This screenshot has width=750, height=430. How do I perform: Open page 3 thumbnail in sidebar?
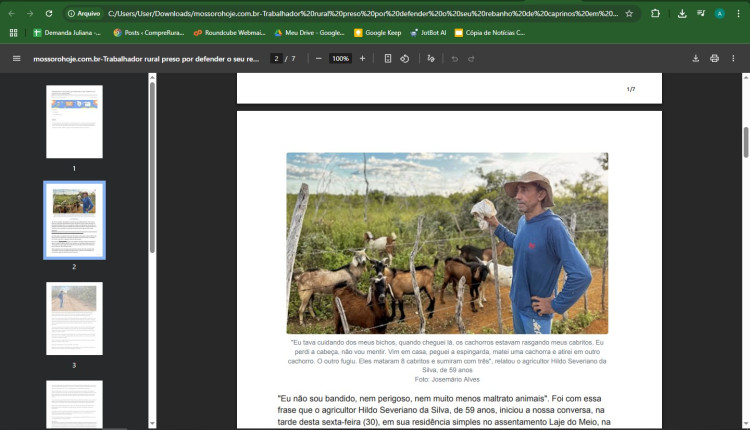[x=74, y=318]
